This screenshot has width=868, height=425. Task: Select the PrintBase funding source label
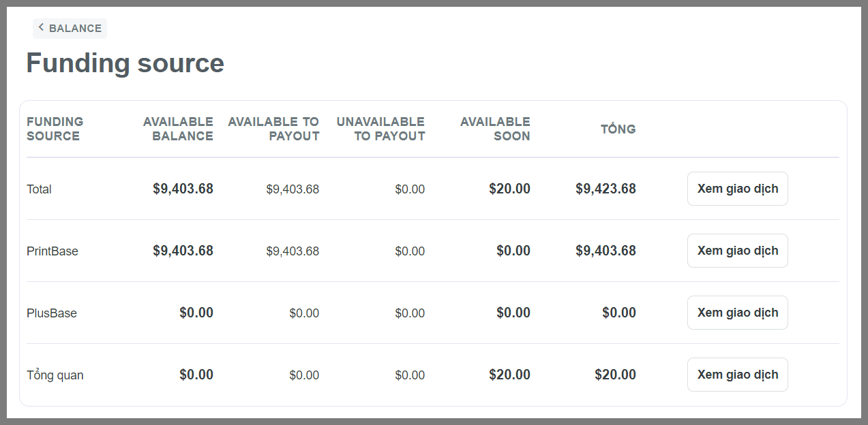point(53,251)
